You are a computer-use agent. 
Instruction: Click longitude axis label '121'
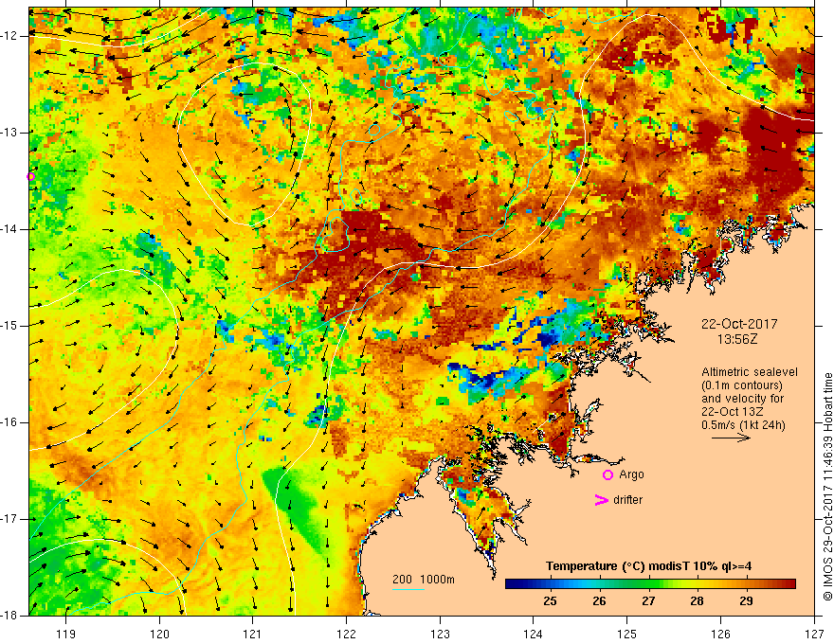(x=253, y=634)
